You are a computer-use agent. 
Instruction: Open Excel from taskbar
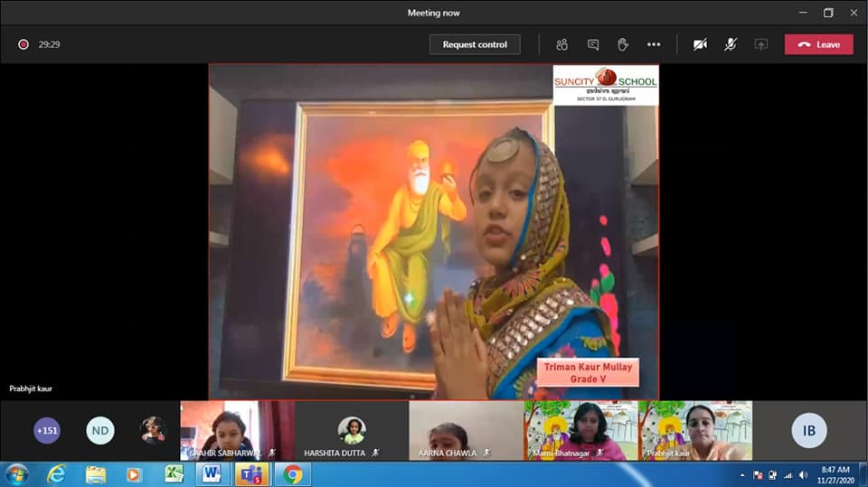coord(174,474)
